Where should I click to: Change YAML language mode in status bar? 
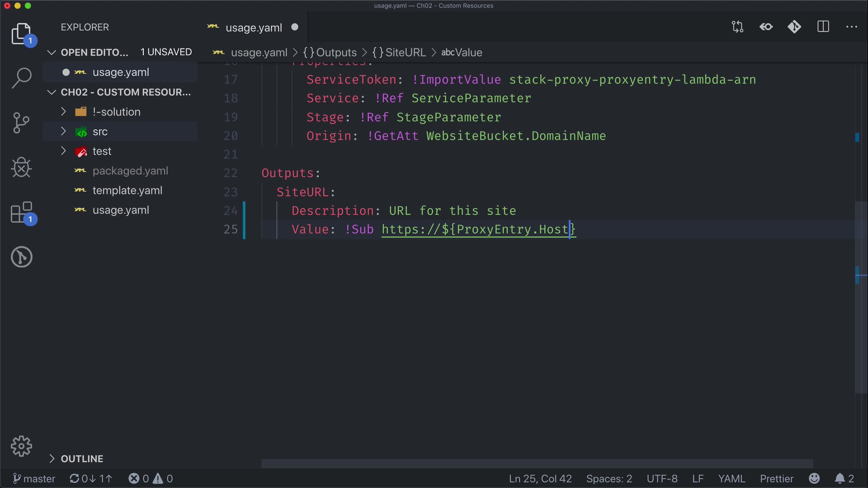731,479
